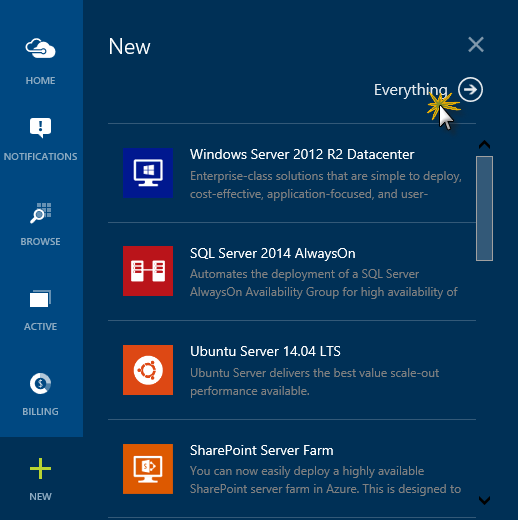Image resolution: width=518 pixels, height=520 pixels.
Task: Open the Home cloud icon
Action: [40, 49]
